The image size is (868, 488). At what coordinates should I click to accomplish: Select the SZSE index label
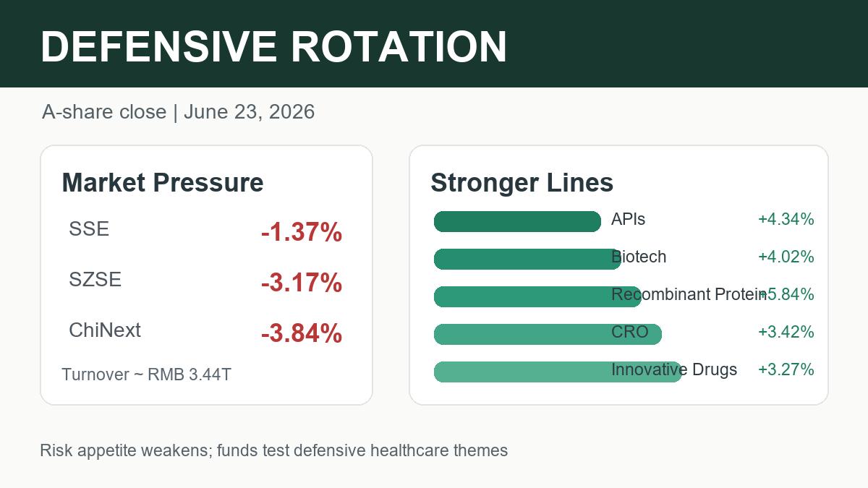point(95,280)
